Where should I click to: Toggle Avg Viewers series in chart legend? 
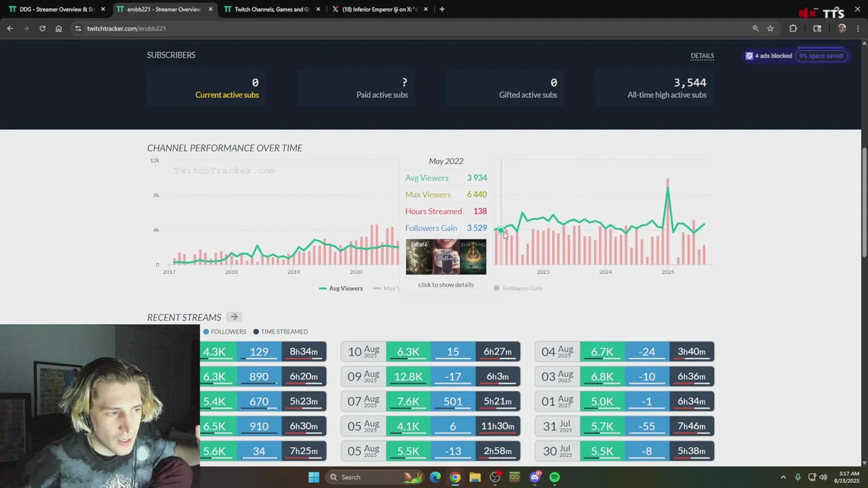[340, 288]
